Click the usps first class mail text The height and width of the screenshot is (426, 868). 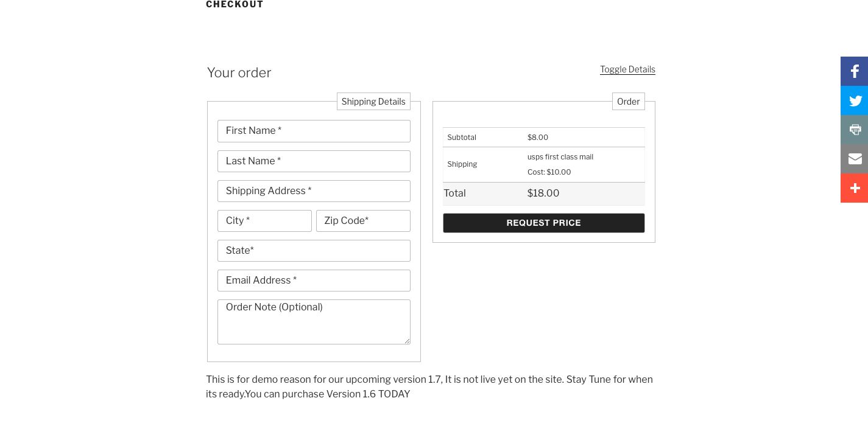[560, 157]
